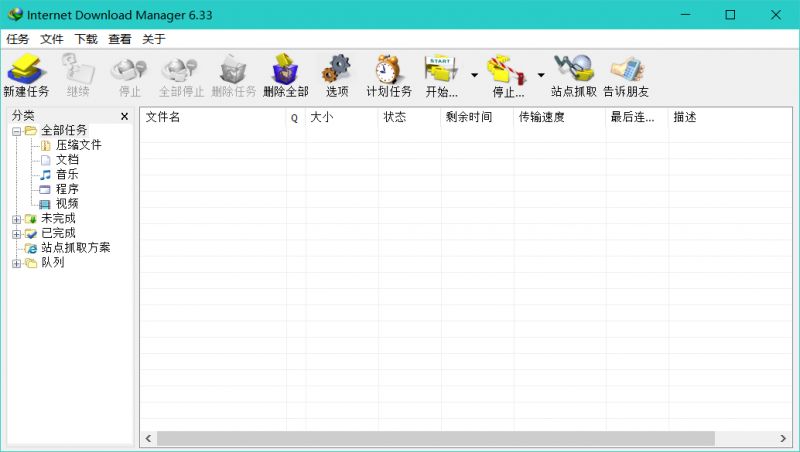
Task: Open the 下载 menu
Action: pos(86,39)
